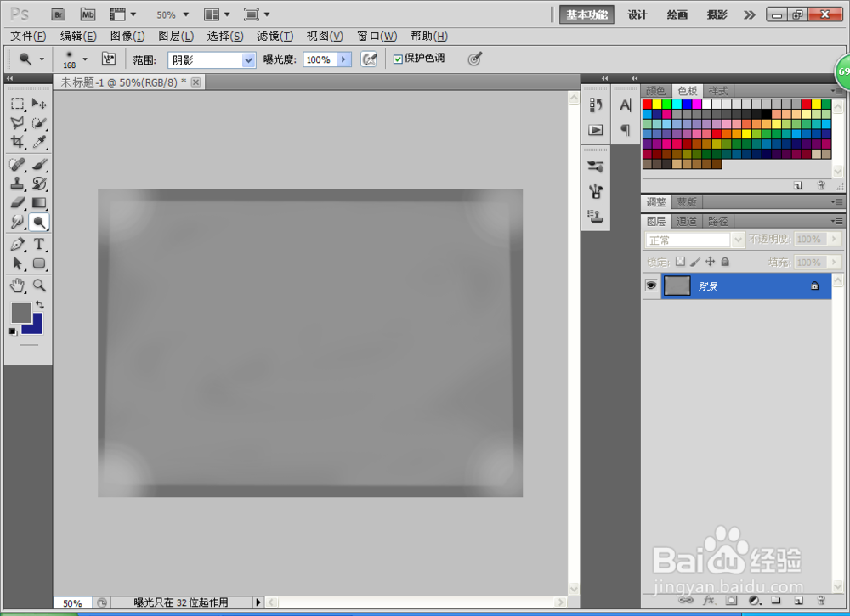Launch Adobe Bridge
This screenshot has width=850, height=616.
click(x=58, y=14)
